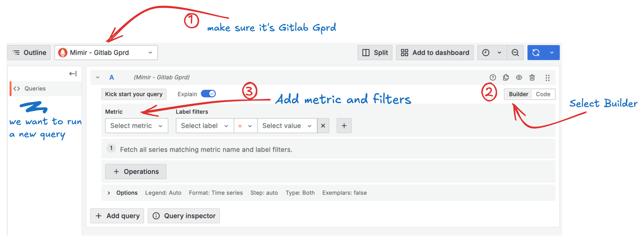
Task: Delete query A with the trash icon
Action: [532, 78]
